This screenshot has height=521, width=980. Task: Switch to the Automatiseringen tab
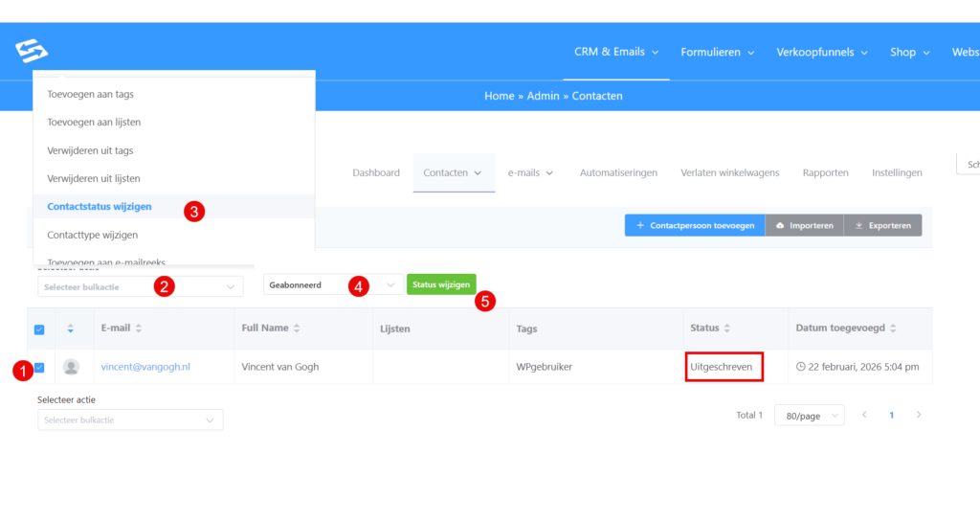point(618,172)
